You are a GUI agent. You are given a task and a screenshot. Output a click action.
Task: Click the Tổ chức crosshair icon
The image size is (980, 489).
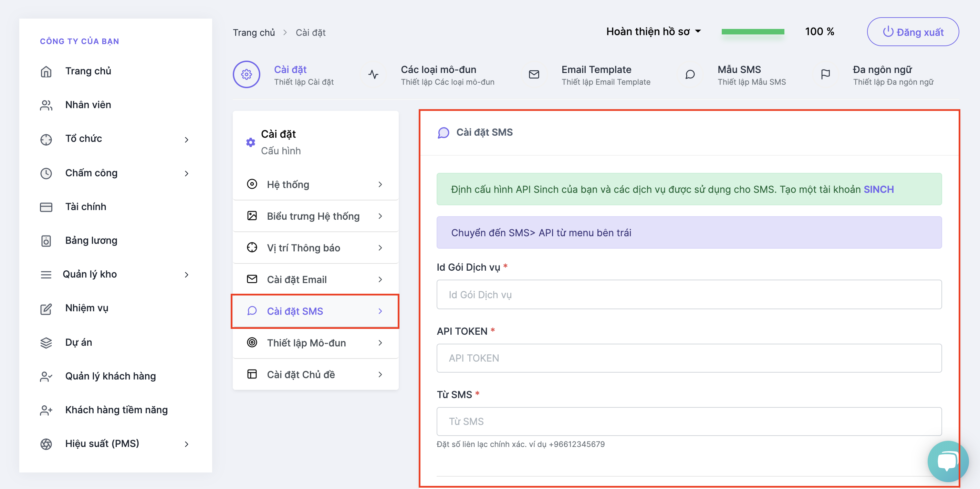[x=46, y=139]
